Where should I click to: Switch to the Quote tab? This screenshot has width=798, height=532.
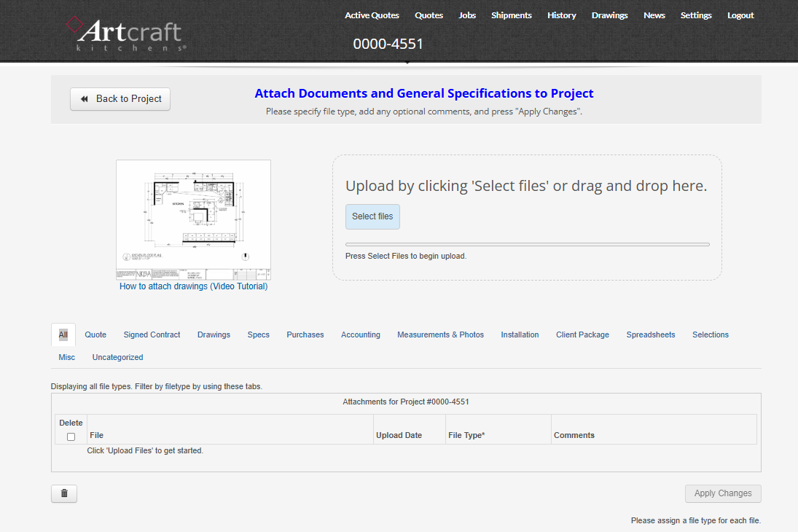pos(95,335)
